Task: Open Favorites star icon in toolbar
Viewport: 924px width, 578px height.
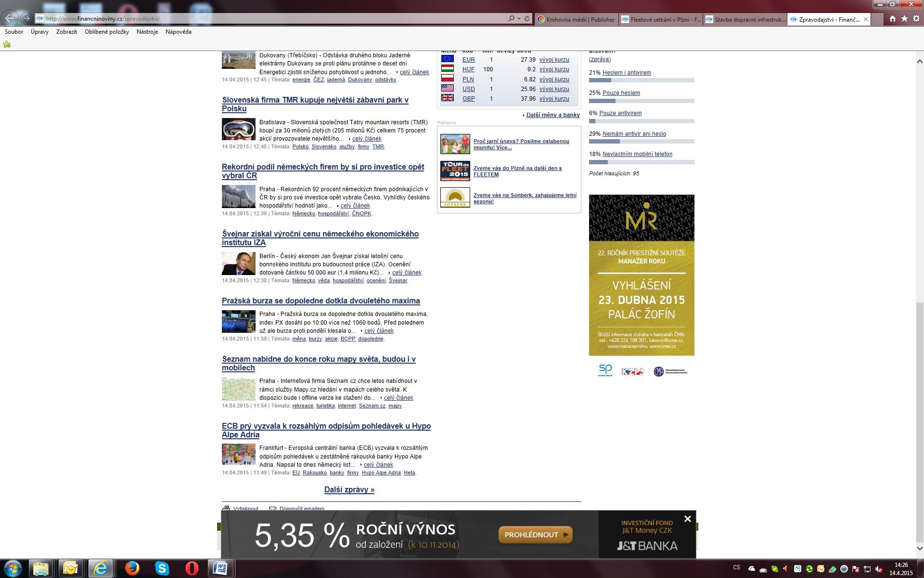Action: coord(904,19)
